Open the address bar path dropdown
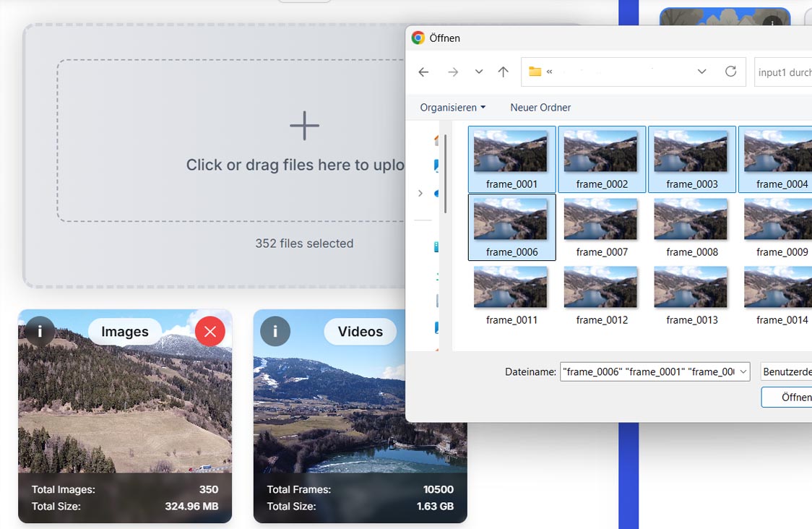This screenshot has width=812, height=529. click(701, 72)
